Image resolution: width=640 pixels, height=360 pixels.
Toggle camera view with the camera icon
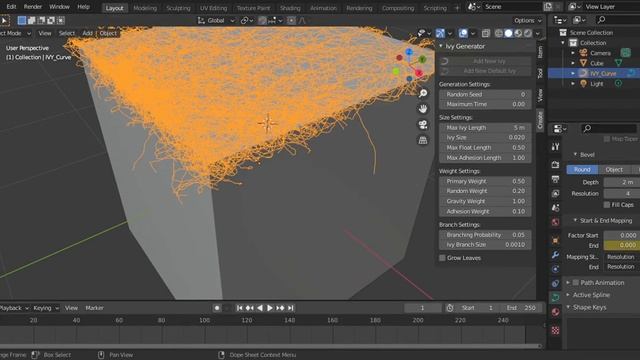click(x=423, y=124)
